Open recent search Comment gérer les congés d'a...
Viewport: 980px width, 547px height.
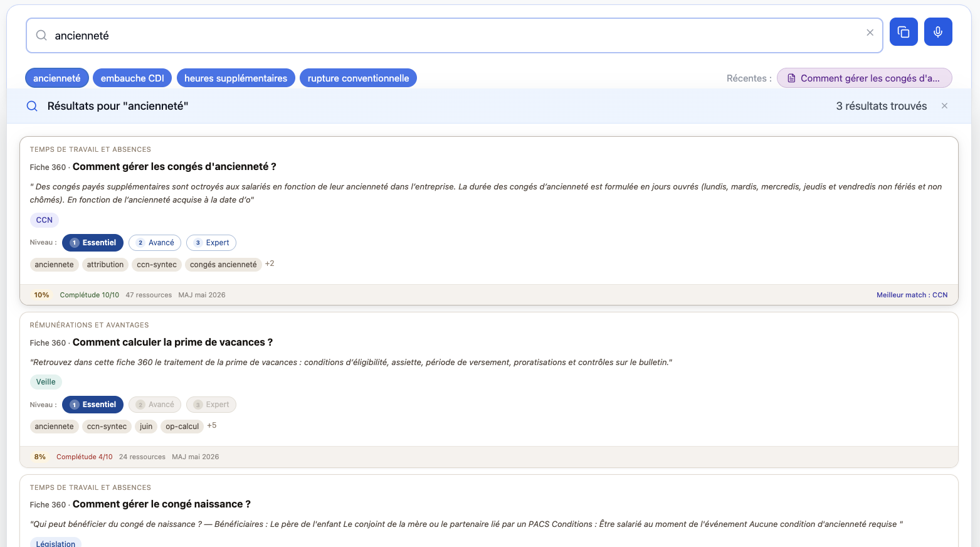[865, 78]
